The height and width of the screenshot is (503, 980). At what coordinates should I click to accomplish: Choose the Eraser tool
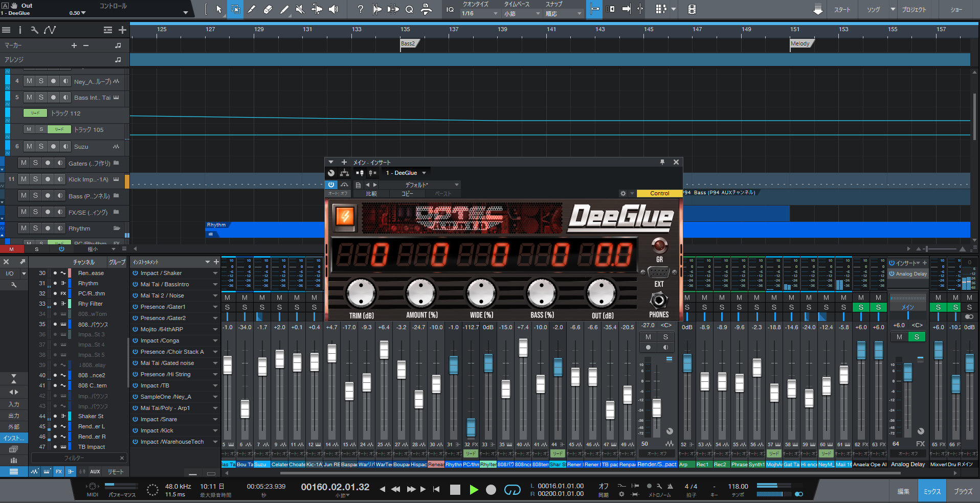268,9
